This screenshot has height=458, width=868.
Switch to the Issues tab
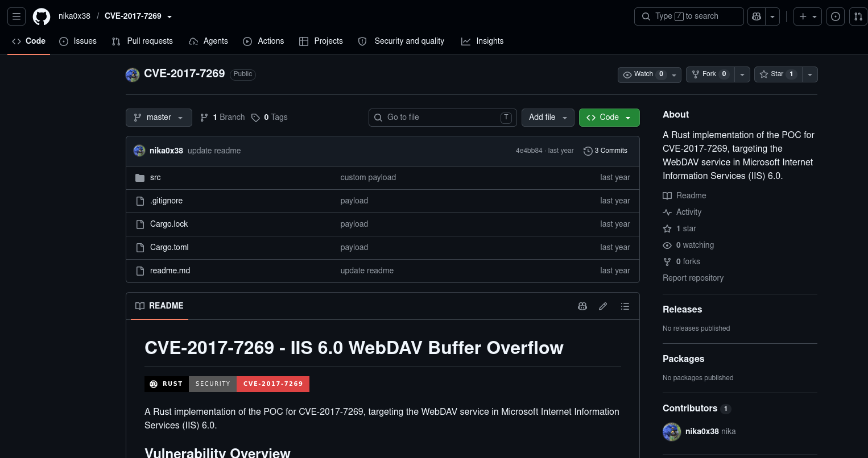(78, 41)
